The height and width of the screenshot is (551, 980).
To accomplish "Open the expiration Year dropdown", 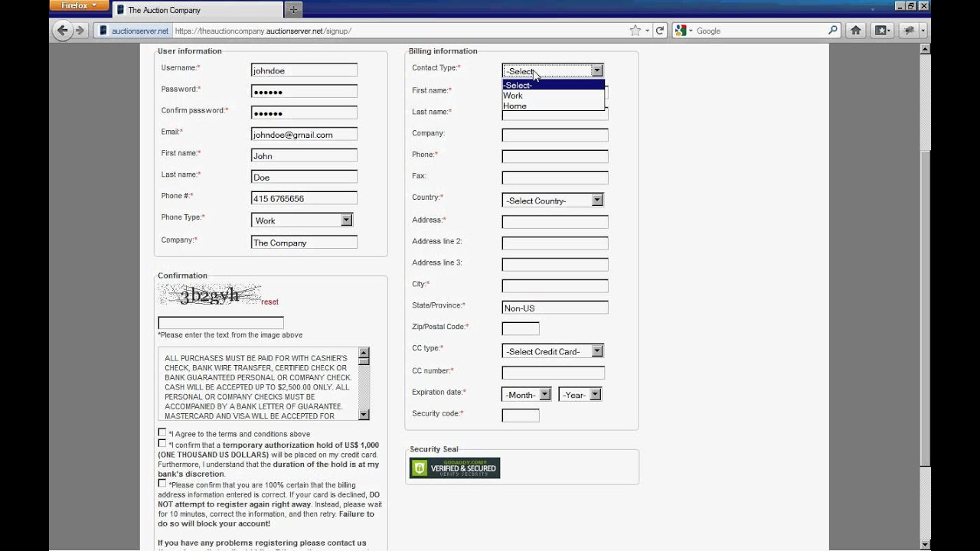I will pyautogui.click(x=580, y=395).
